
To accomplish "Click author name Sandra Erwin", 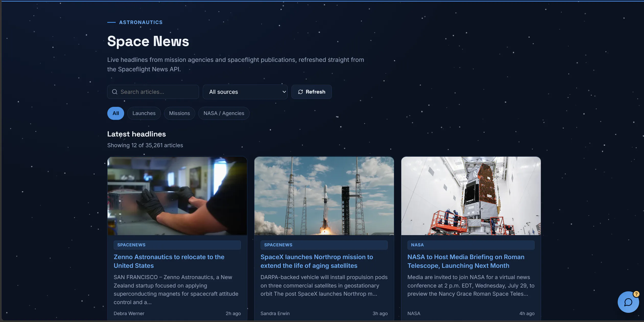I will [275, 313].
